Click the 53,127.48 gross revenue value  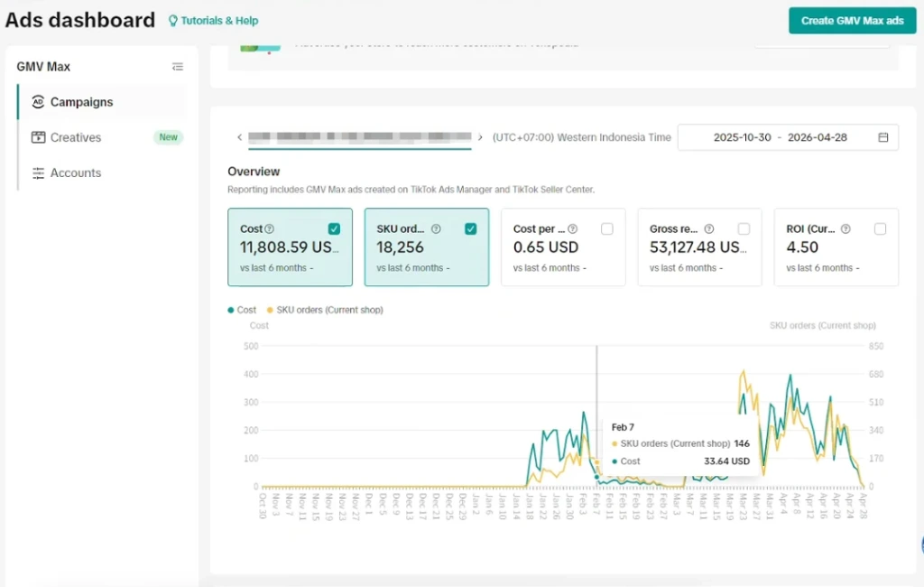tap(698, 247)
